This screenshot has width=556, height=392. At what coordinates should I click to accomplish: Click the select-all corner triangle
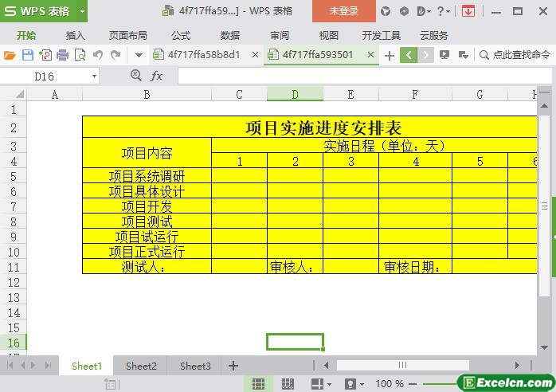point(20,94)
